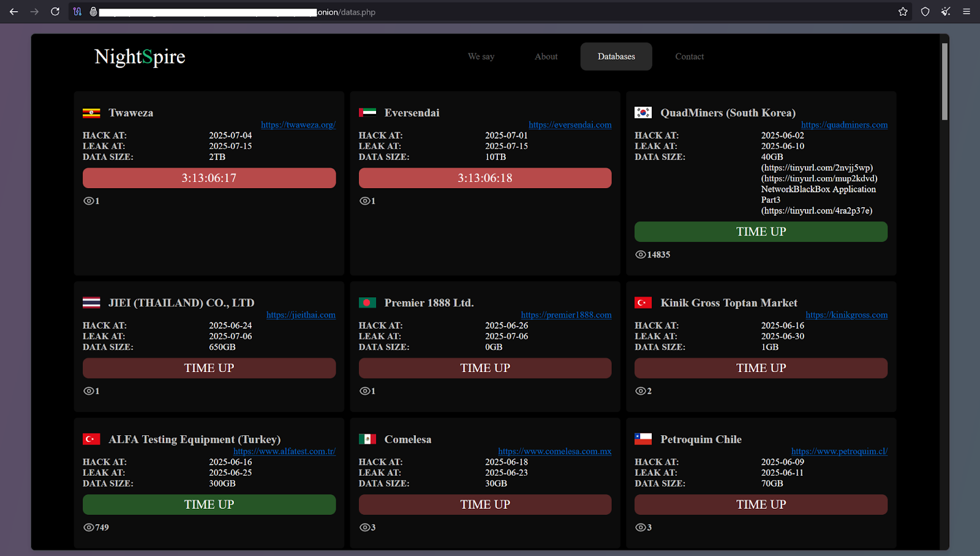Viewport: 980px width, 556px height.
Task: Open the shield security icon
Action: coord(925,12)
